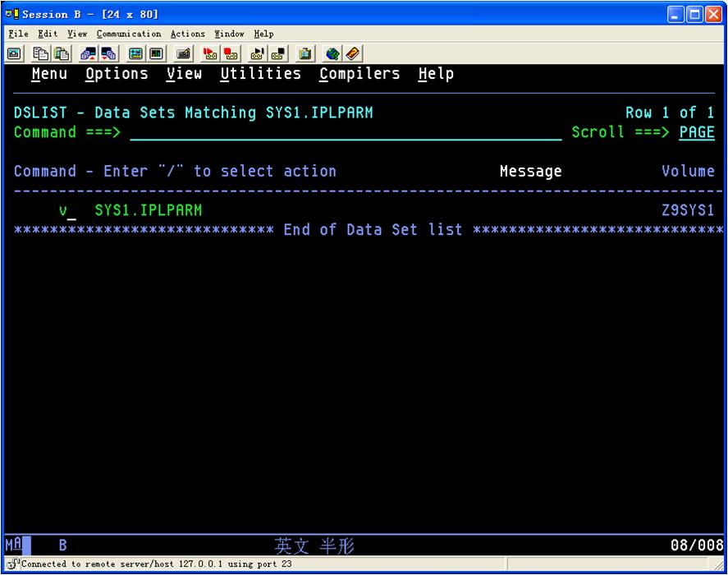Click the Paste clipboard toolbar icon
Viewport: 728px width, 575px height.
pos(62,54)
